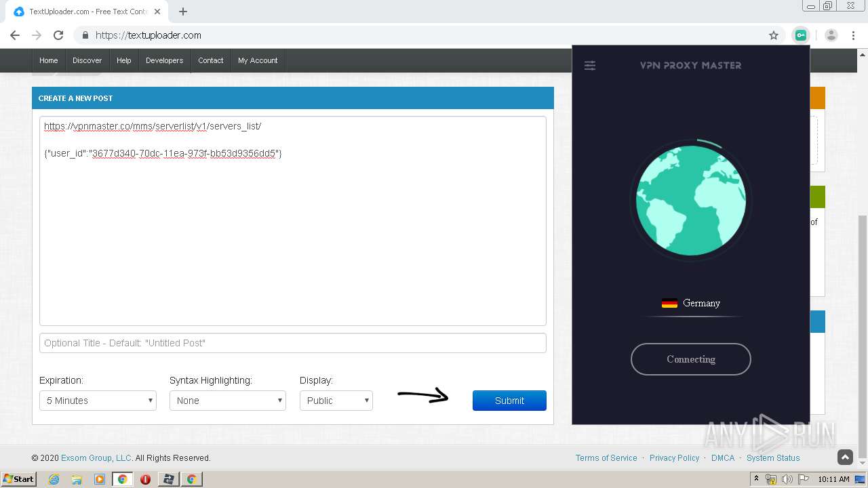
Task: Click the blue Submit button
Action: [509, 401]
